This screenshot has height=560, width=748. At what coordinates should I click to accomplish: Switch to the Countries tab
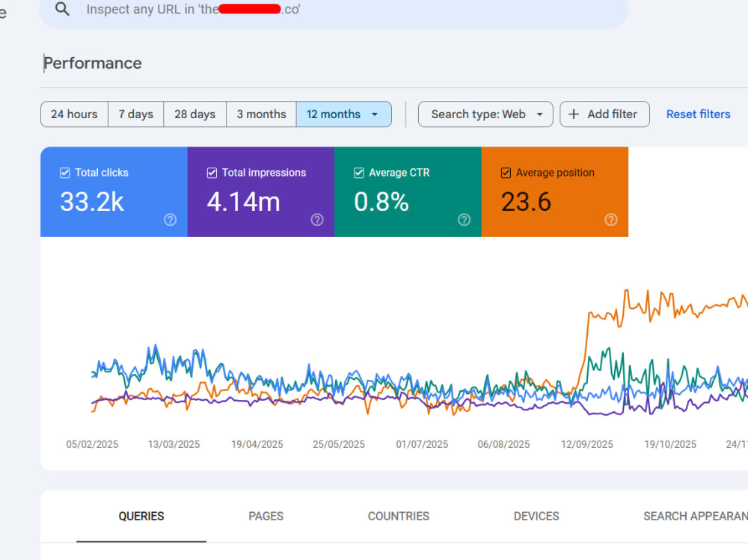[399, 516]
